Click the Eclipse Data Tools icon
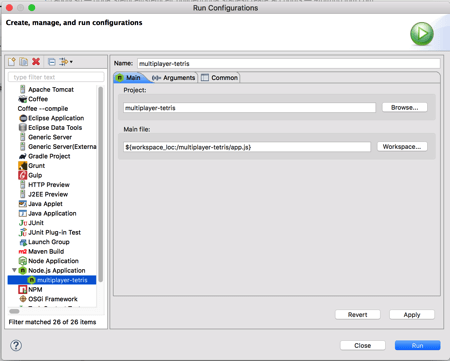 23,128
